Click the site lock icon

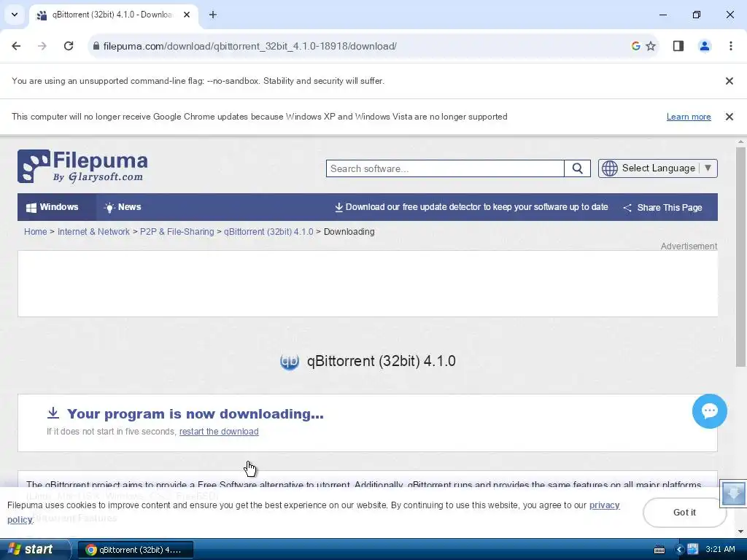tap(96, 46)
